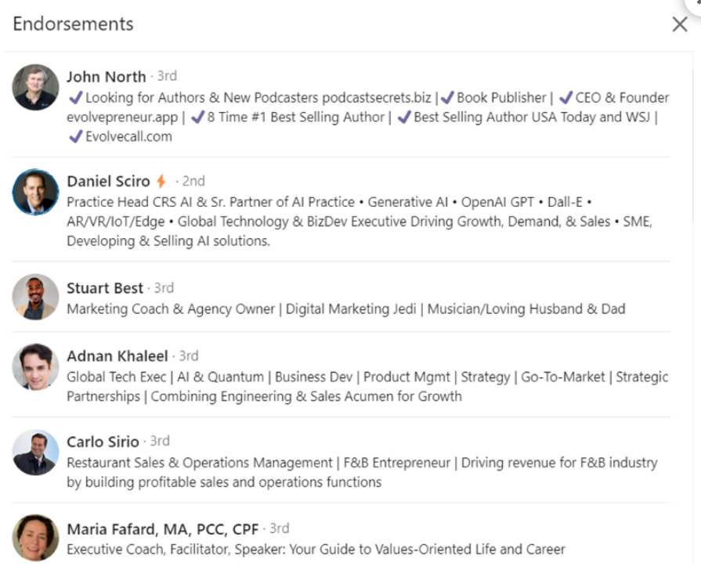Click the checkmark icon before Evolvecall.com
The height and width of the screenshot is (588, 701).
75,135
